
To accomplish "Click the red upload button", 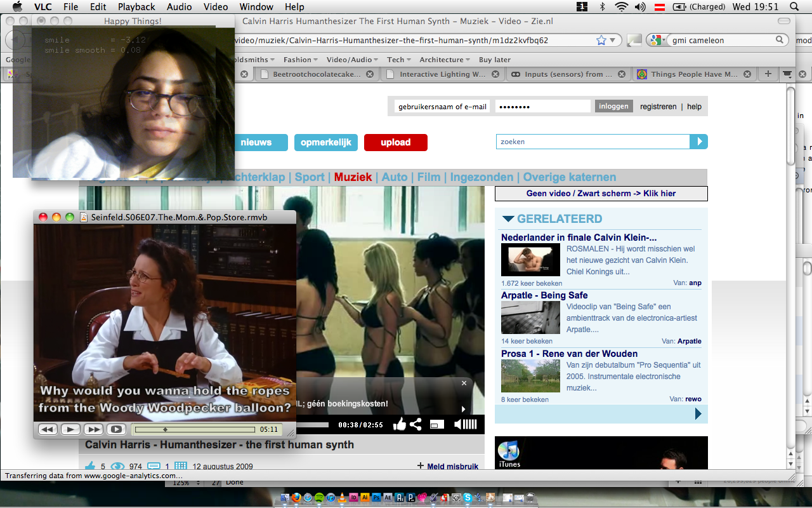I will pos(395,142).
